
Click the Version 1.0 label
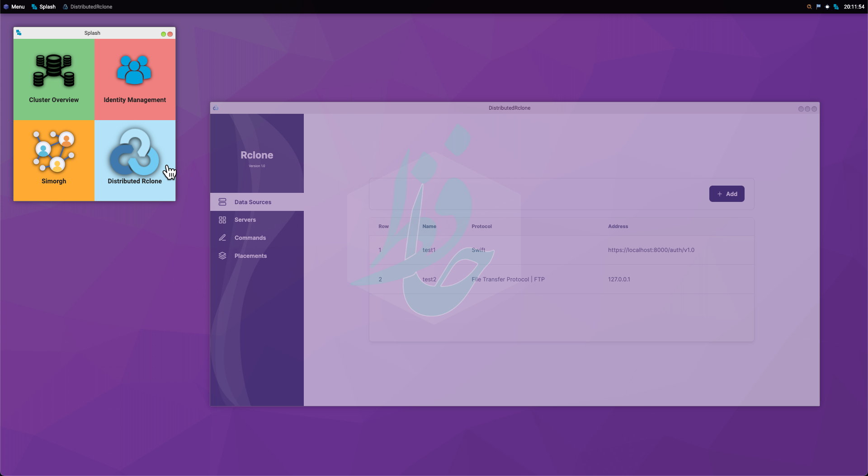point(257,166)
